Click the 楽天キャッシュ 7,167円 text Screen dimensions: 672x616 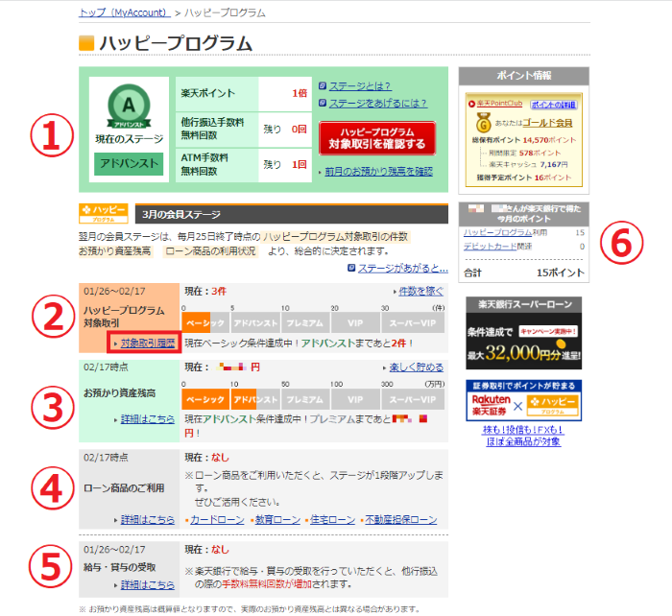click(528, 164)
